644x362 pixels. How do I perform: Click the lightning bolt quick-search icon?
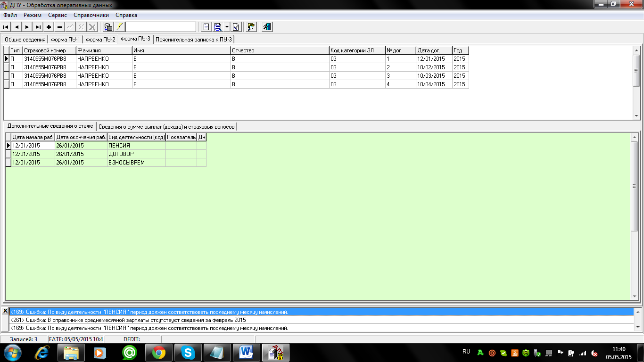coord(119,27)
